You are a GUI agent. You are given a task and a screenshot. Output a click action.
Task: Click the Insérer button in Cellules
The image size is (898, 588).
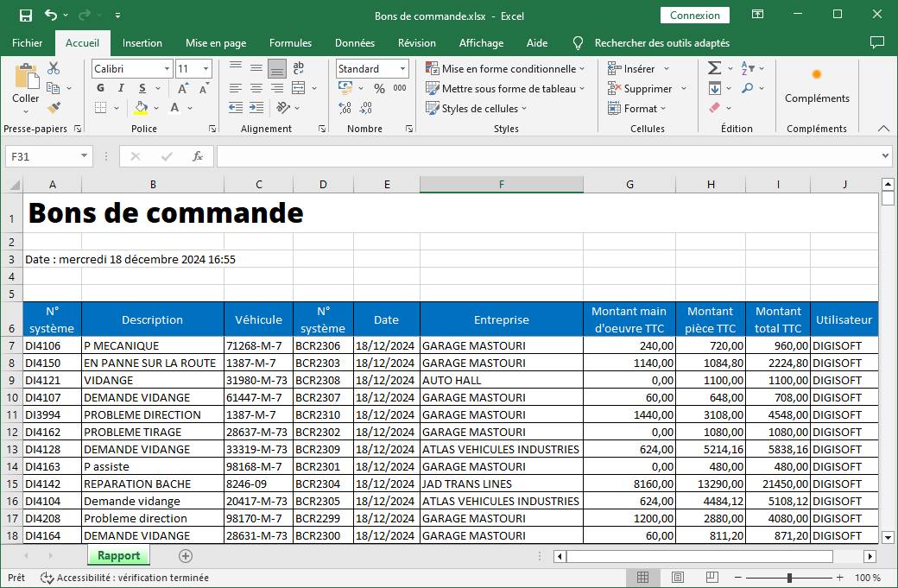coord(631,69)
